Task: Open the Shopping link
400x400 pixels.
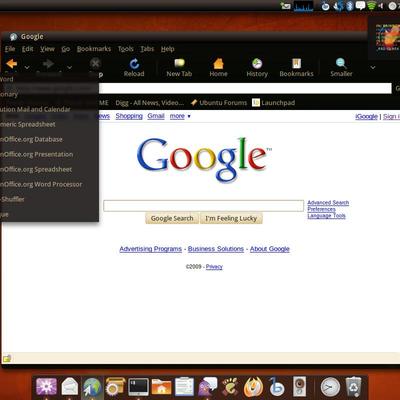Action: tap(129, 116)
